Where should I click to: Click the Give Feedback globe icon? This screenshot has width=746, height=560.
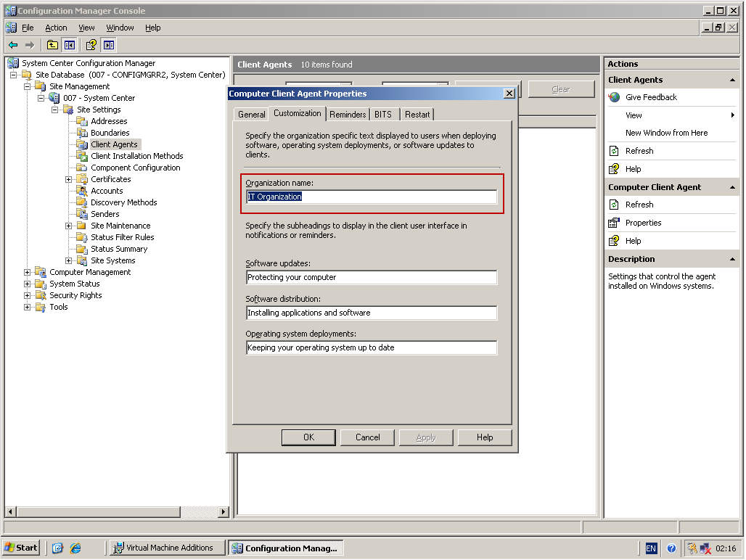click(615, 97)
